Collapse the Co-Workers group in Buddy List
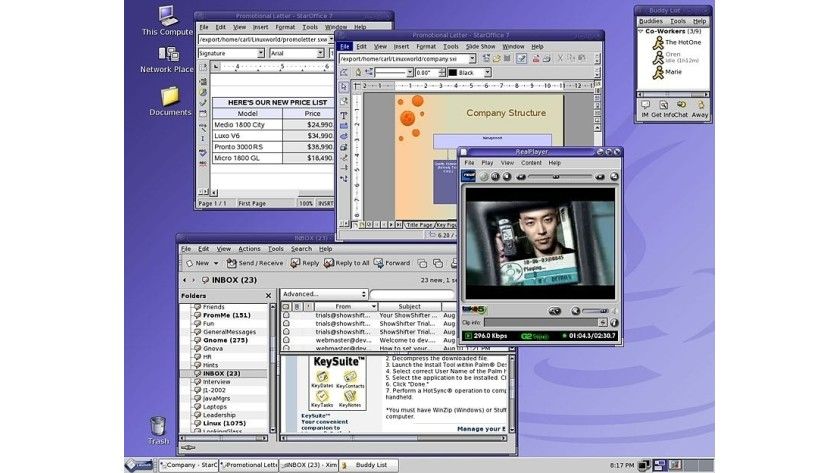 coord(641,32)
